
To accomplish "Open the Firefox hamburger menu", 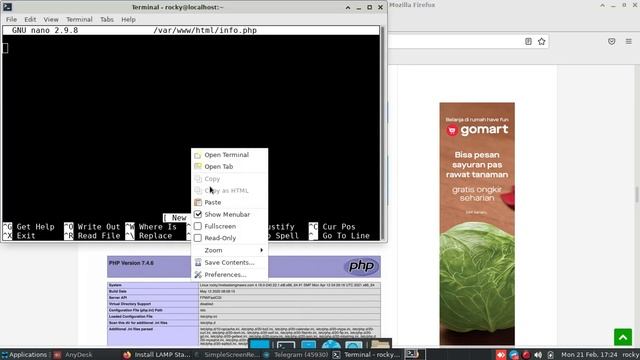I will [x=629, y=41].
